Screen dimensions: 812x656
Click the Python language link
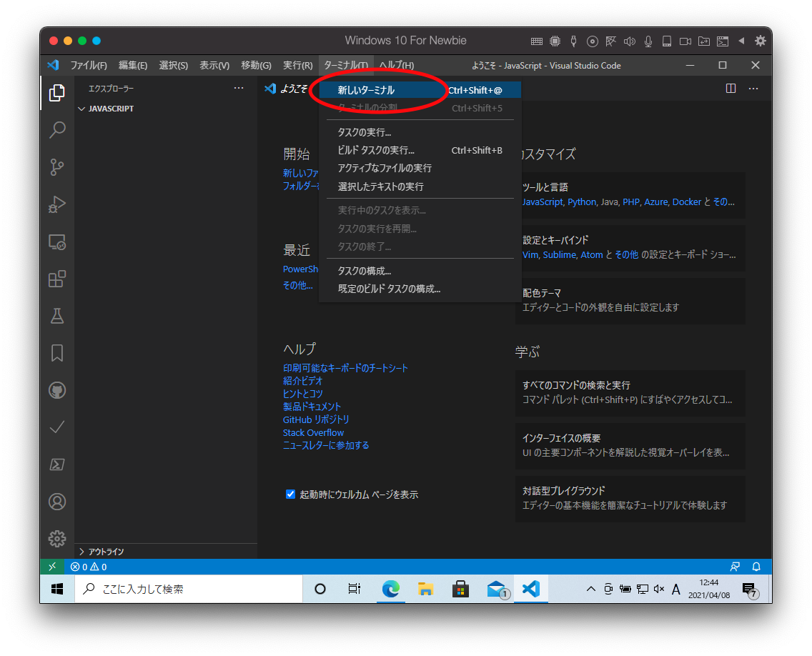(582, 202)
